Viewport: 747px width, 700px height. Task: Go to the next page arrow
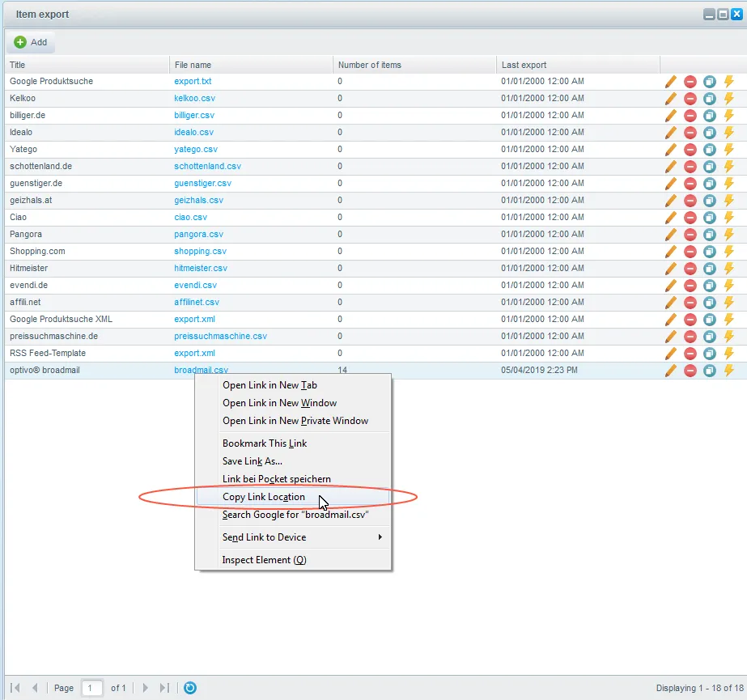click(146, 688)
